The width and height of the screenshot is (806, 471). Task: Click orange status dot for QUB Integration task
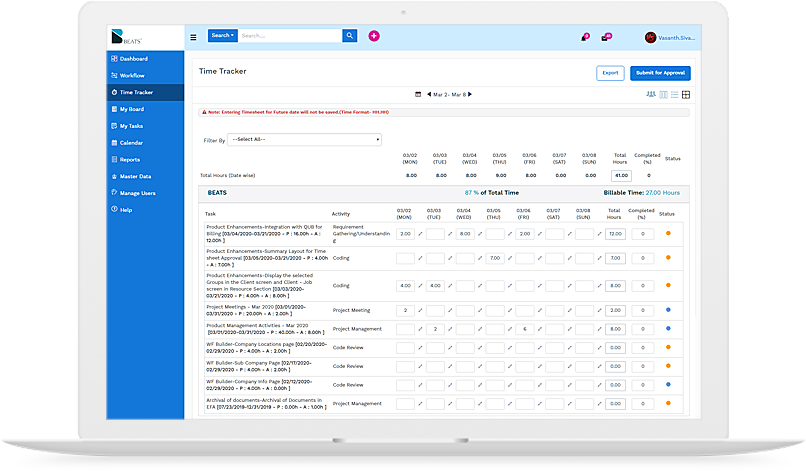[668, 233]
